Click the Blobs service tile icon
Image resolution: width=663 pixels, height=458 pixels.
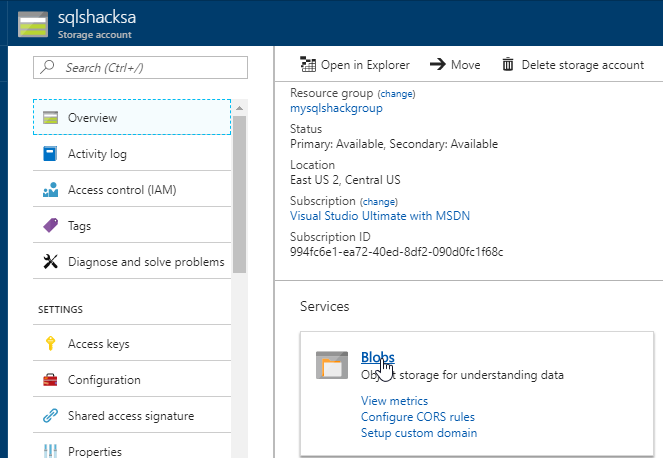coord(332,364)
